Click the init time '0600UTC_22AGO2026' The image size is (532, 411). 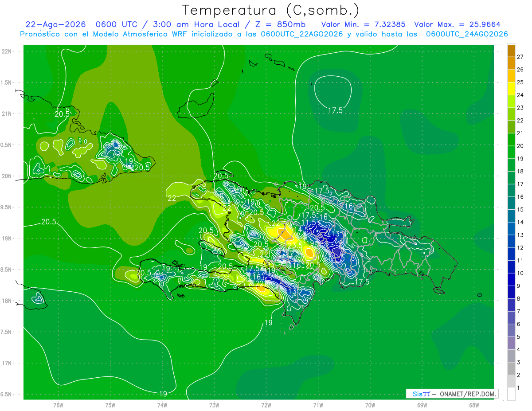pyautogui.click(x=302, y=34)
